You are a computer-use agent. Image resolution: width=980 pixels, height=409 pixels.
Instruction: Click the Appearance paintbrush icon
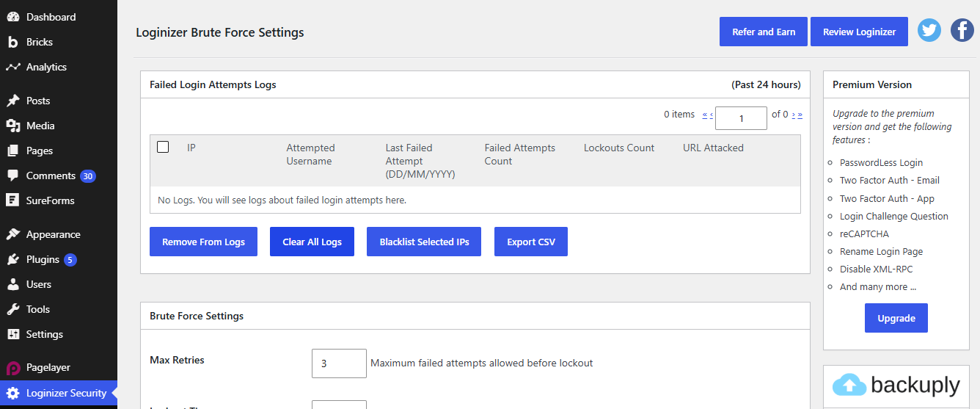click(12, 234)
